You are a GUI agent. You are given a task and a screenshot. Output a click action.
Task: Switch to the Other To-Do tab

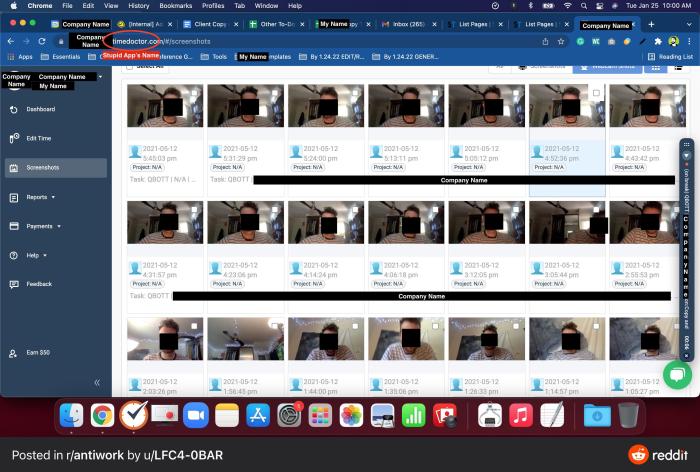[276, 24]
